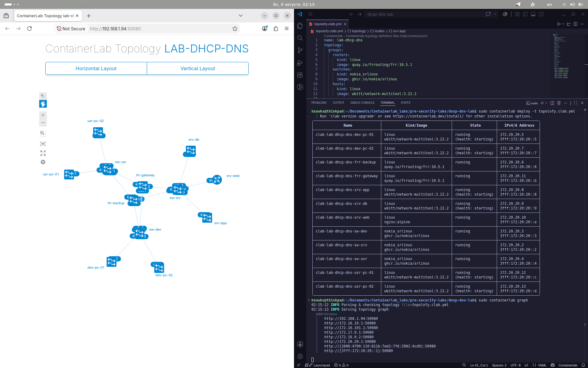Open the Copilot chat dropdown chevron

(495, 14)
